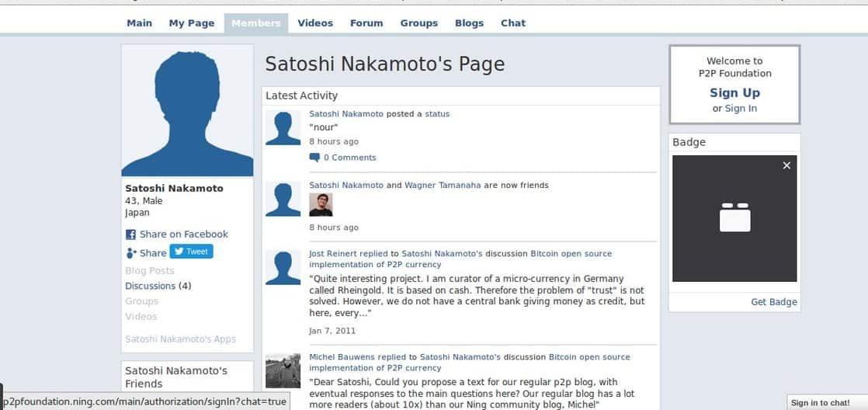Click the Sign in to chat! bar
The image size is (868, 410).
click(827, 402)
